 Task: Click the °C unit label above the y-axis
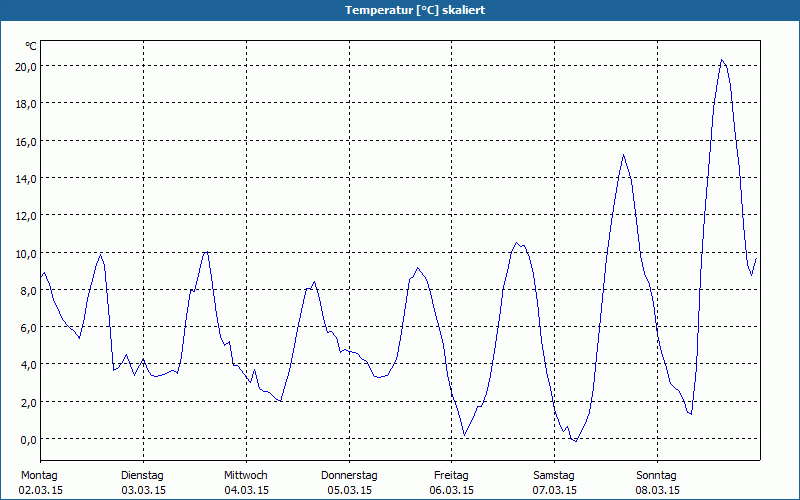point(31,46)
